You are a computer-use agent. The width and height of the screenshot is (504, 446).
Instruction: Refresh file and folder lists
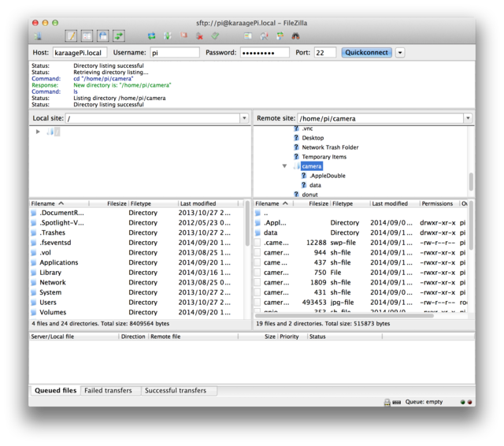tap(151, 35)
